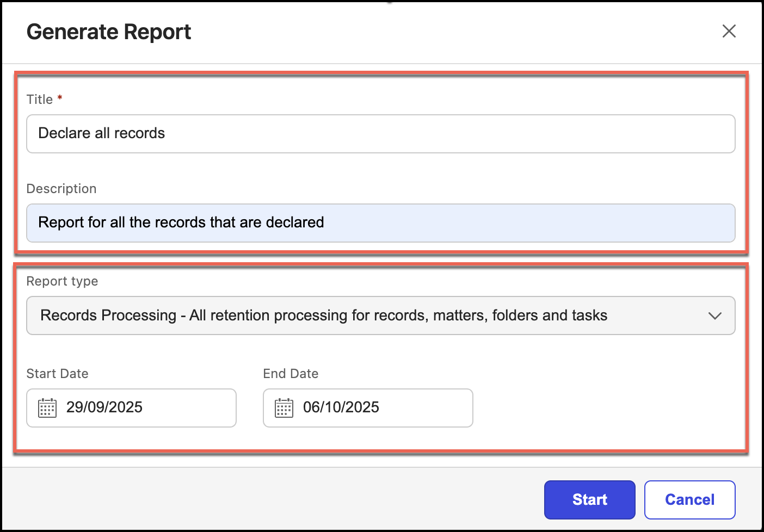This screenshot has width=764, height=532.
Task: Focus the Description text field
Action: point(380,223)
